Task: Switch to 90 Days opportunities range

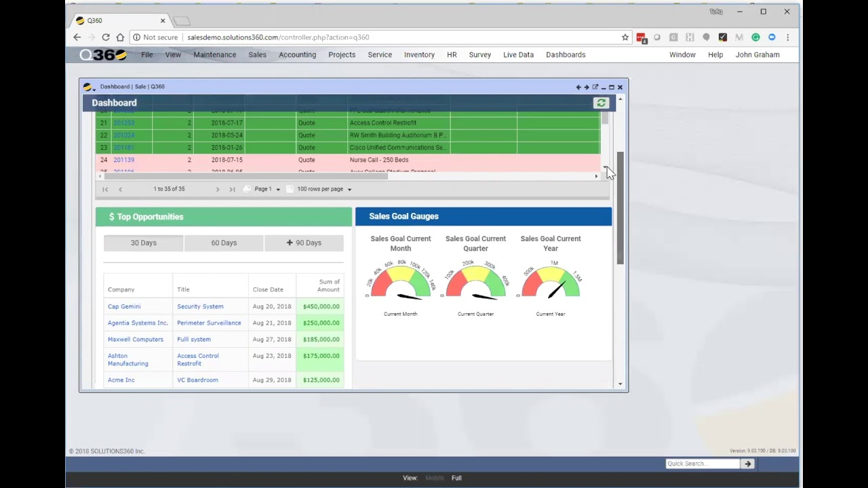Action: (304, 243)
